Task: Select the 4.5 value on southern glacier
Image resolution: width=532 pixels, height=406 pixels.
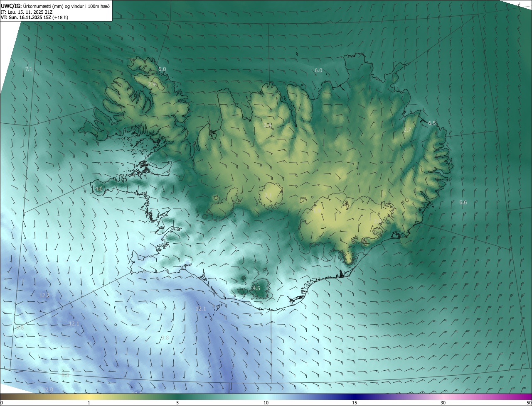Action: (256, 288)
